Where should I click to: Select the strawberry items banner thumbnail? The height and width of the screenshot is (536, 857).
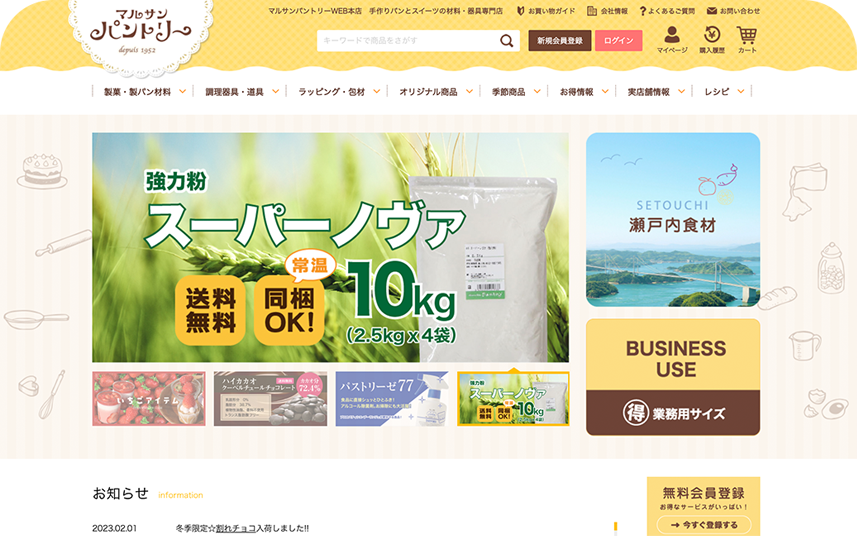coord(149,399)
